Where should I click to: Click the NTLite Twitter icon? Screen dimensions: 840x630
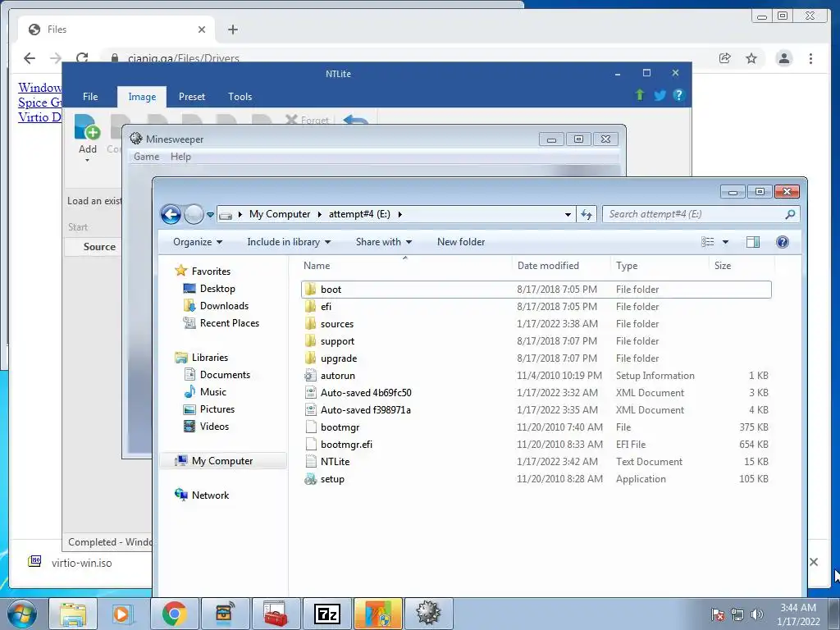point(660,95)
